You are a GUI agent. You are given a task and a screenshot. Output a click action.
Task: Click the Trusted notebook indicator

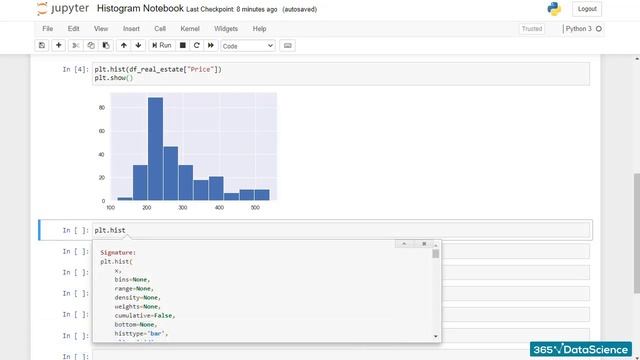[x=532, y=29]
